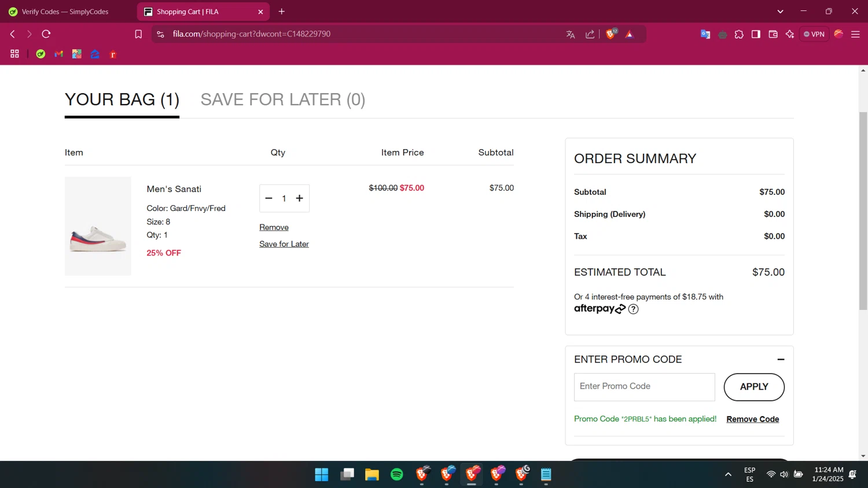The width and height of the screenshot is (868, 488).
Task: Click the 25% OFF label
Action: (x=164, y=253)
